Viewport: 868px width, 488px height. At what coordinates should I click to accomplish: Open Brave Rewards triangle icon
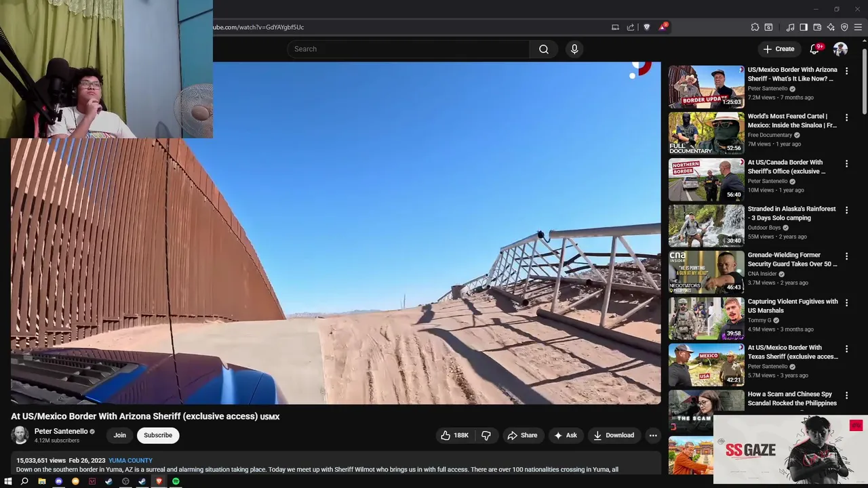(663, 27)
